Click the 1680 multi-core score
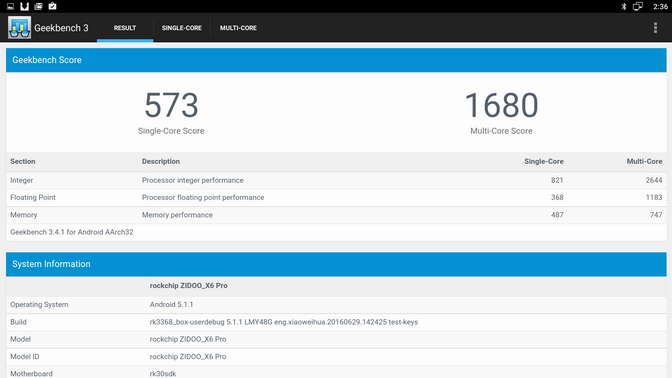 pyautogui.click(x=501, y=105)
